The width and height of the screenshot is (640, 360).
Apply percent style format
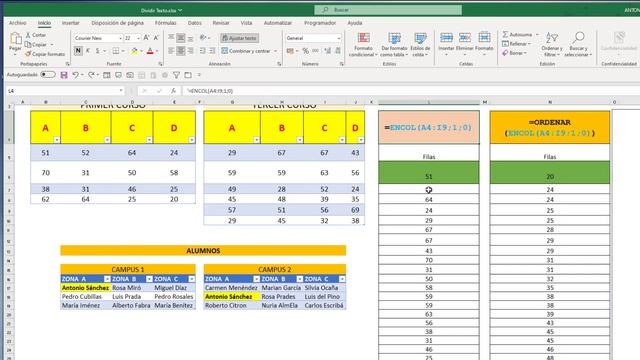(x=305, y=51)
